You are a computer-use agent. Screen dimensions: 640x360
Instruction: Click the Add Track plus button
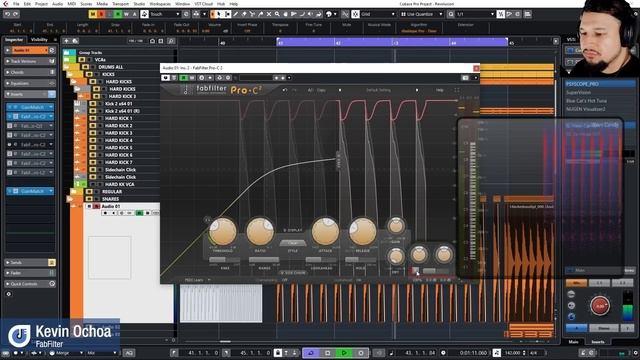pyautogui.click(x=66, y=41)
